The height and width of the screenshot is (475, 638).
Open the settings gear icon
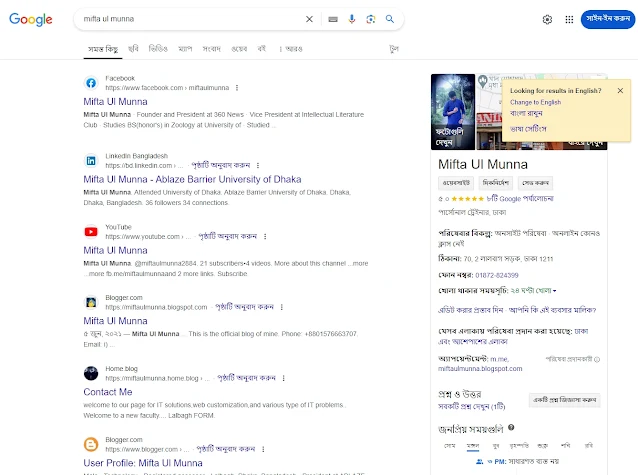547,20
